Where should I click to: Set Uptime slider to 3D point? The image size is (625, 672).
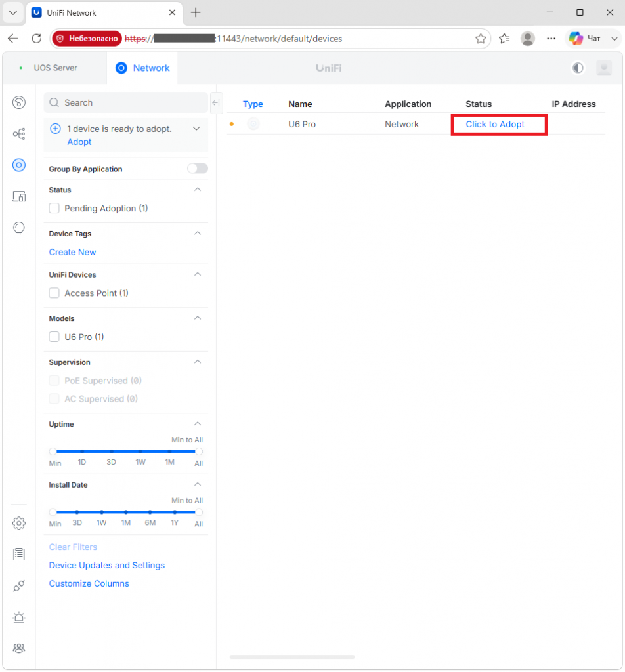(x=112, y=451)
